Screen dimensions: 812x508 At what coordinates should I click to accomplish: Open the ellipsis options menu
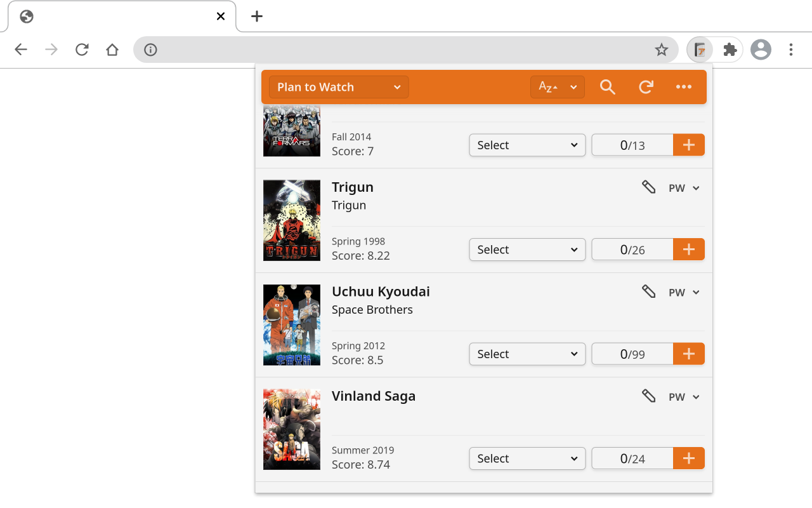coord(684,87)
